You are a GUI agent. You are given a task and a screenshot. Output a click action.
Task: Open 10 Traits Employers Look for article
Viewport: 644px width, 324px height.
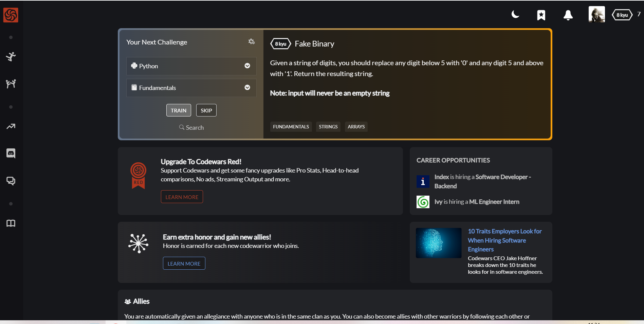click(504, 240)
